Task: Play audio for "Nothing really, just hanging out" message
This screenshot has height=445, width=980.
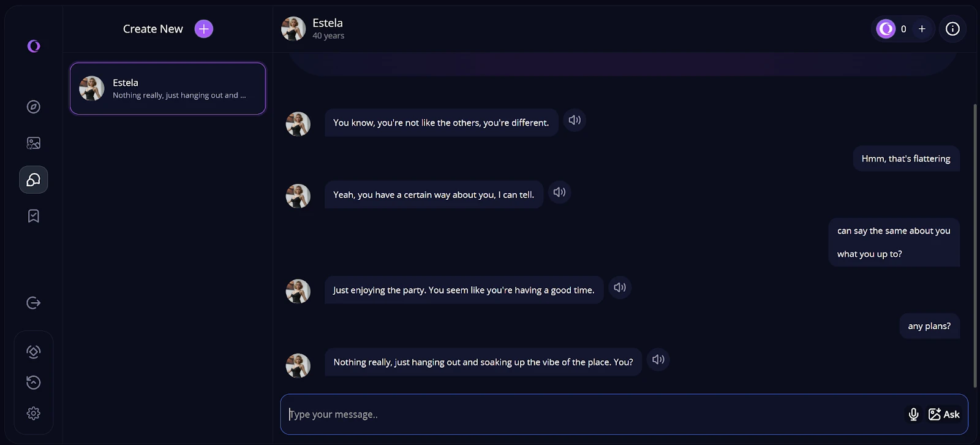Action: pos(658,360)
